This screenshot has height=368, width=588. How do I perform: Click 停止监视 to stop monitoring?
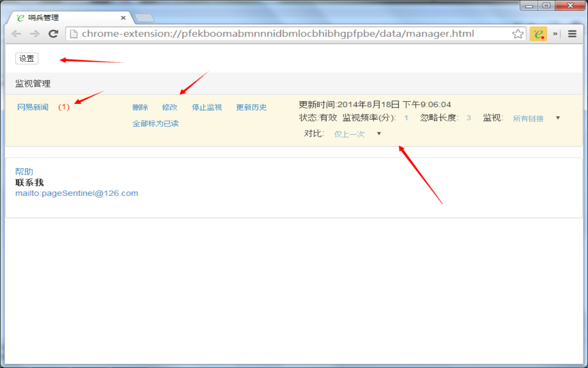(207, 107)
